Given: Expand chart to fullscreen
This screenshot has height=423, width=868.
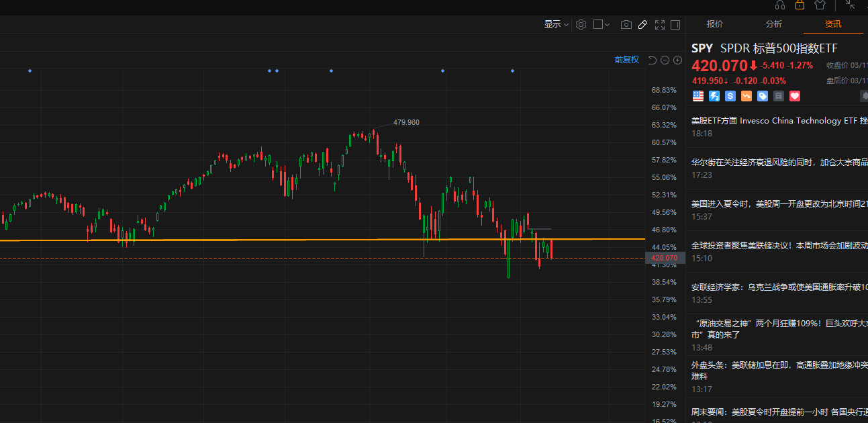Looking at the screenshot, I should click(659, 24).
